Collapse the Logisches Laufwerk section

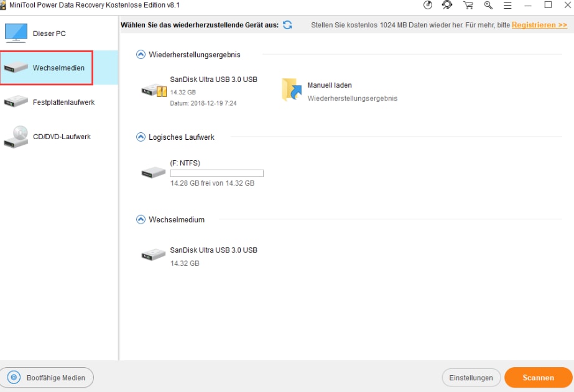[x=141, y=137]
